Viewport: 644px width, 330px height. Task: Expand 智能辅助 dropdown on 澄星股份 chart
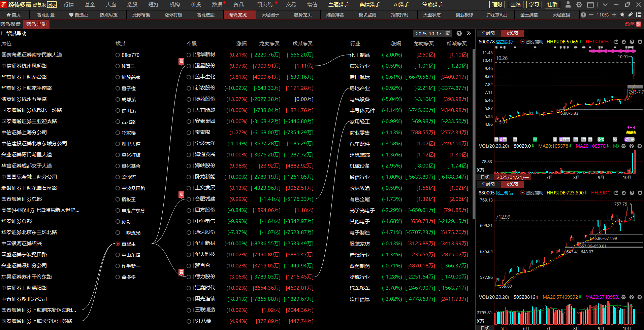click(x=522, y=42)
